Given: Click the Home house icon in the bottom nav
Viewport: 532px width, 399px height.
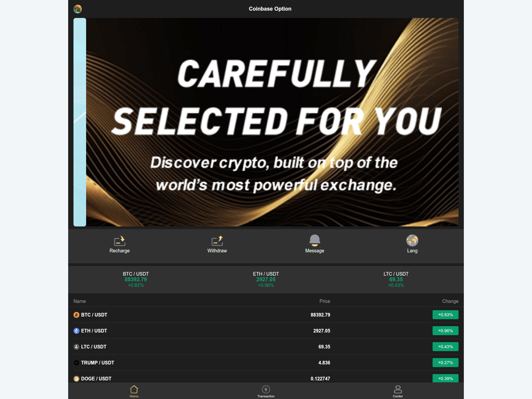Looking at the screenshot, I should [x=134, y=389].
